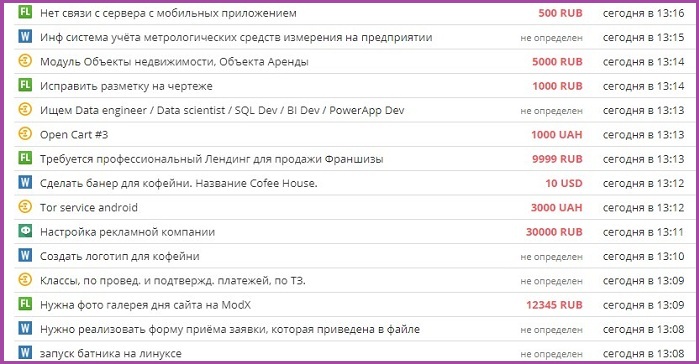Click yellow icon next to 'Open Cart #3'
This screenshot has height=364, width=699.
pyautogui.click(x=25, y=133)
